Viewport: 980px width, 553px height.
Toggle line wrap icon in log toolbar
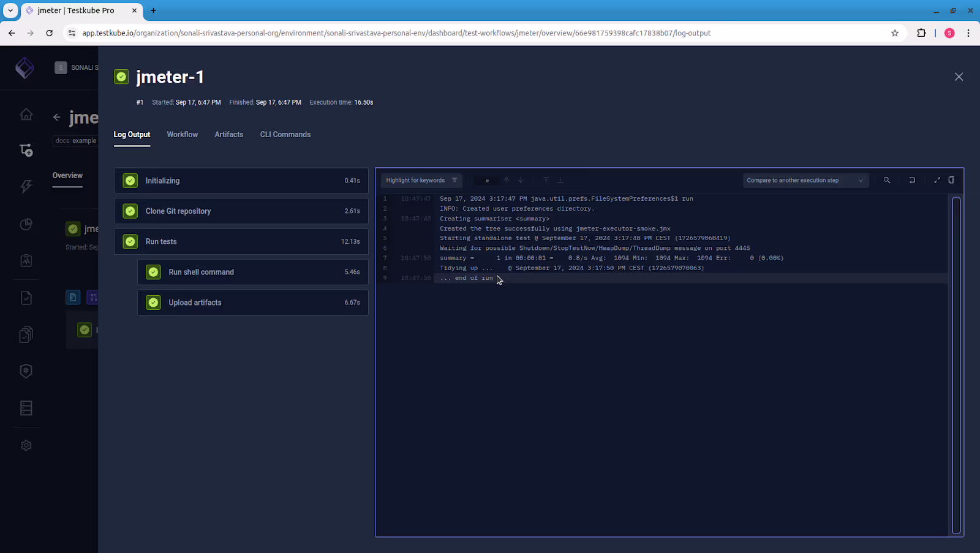(912, 180)
